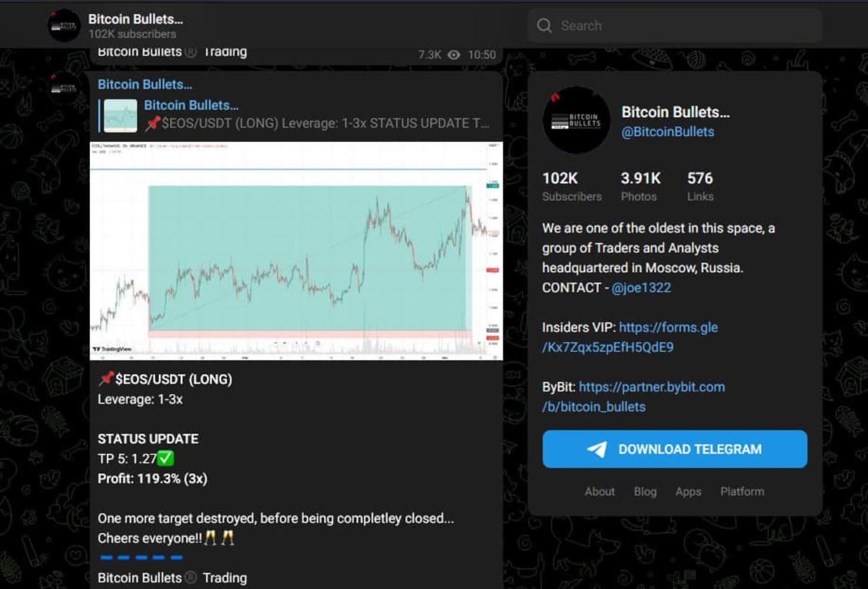868x589 pixels.
Task: Open the Blog footer link
Action: pos(645,491)
